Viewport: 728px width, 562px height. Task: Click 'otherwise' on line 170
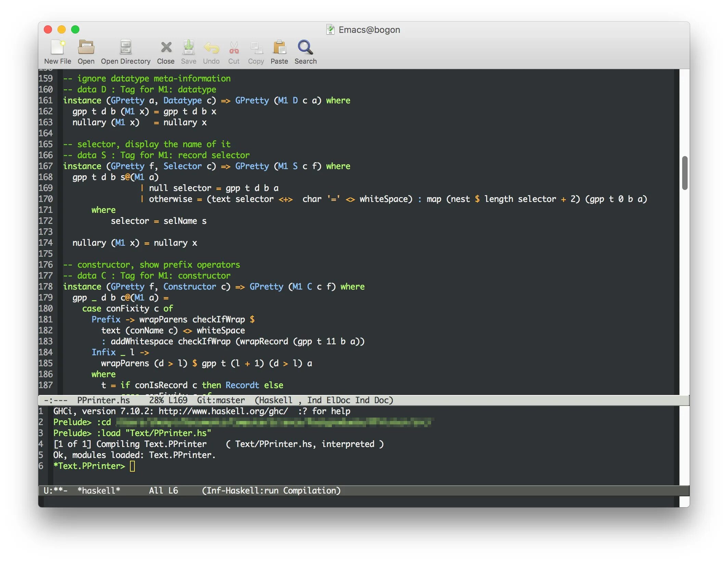170,199
